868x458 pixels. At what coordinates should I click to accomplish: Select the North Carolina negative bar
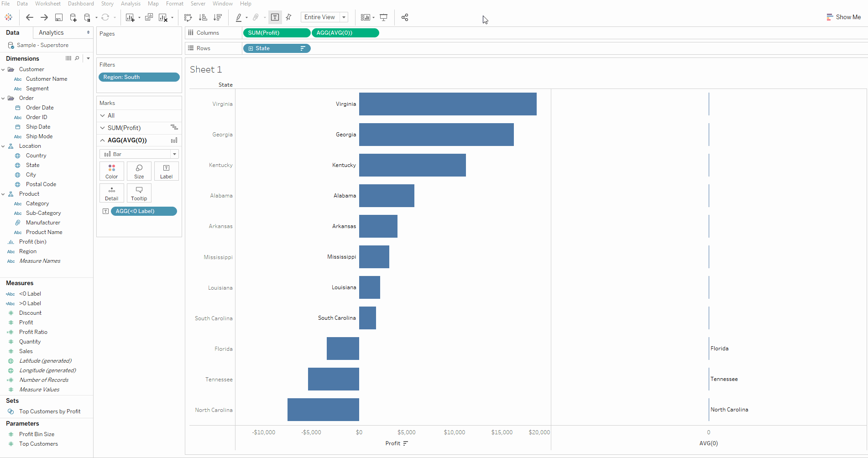pos(323,410)
